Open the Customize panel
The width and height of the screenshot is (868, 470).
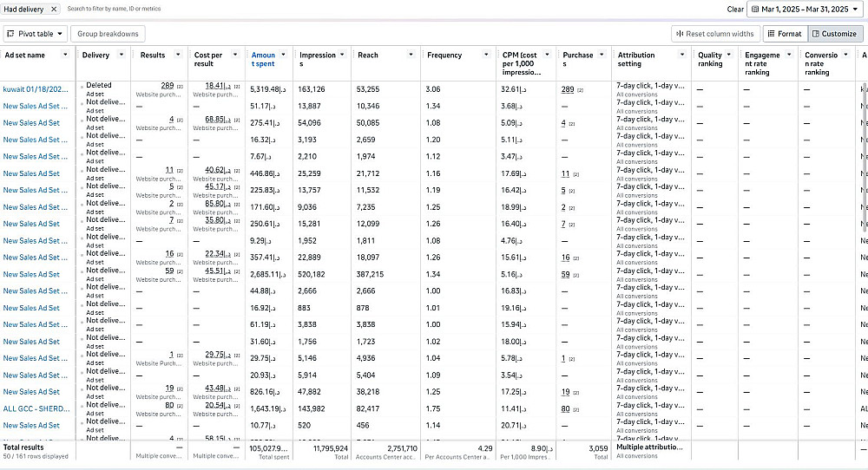pyautogui.click(x=834, y=34)
